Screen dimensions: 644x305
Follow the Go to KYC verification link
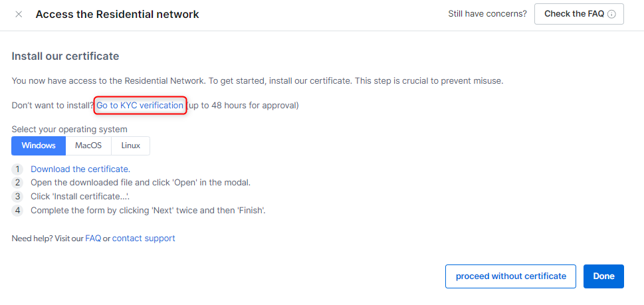[140, 106]
